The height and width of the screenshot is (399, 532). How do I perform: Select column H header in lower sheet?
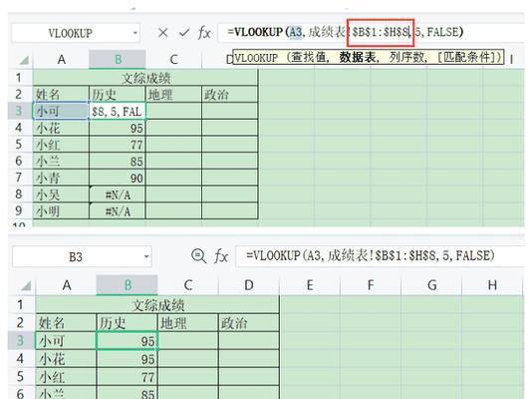coord(492,285)
